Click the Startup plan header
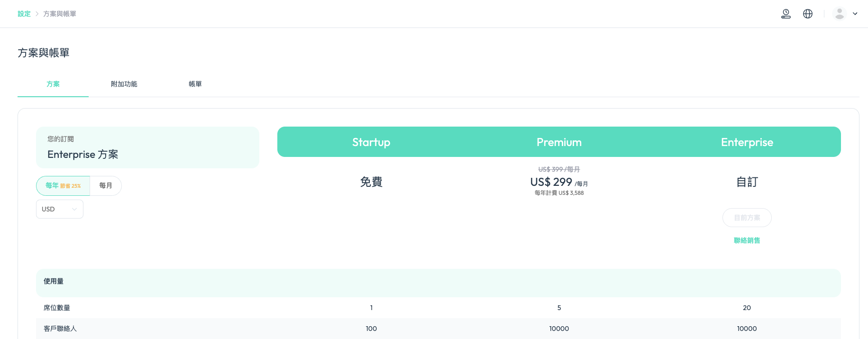 pyautogui.click(x=371, y=142)
